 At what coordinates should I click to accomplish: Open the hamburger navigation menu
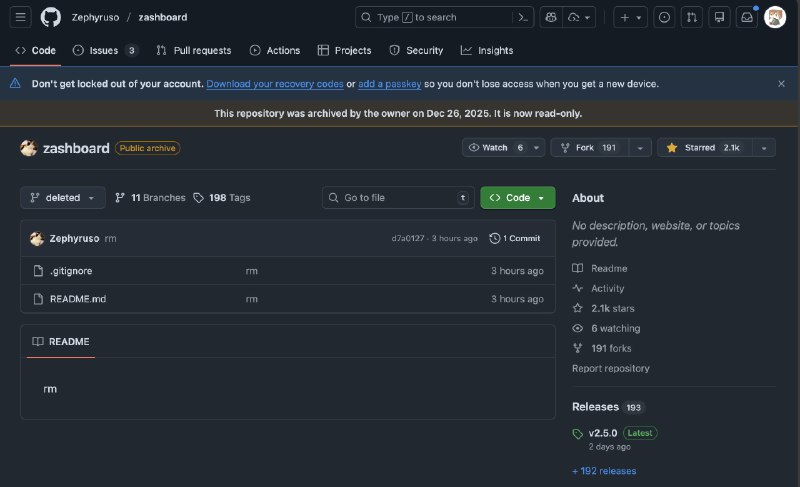20,17
